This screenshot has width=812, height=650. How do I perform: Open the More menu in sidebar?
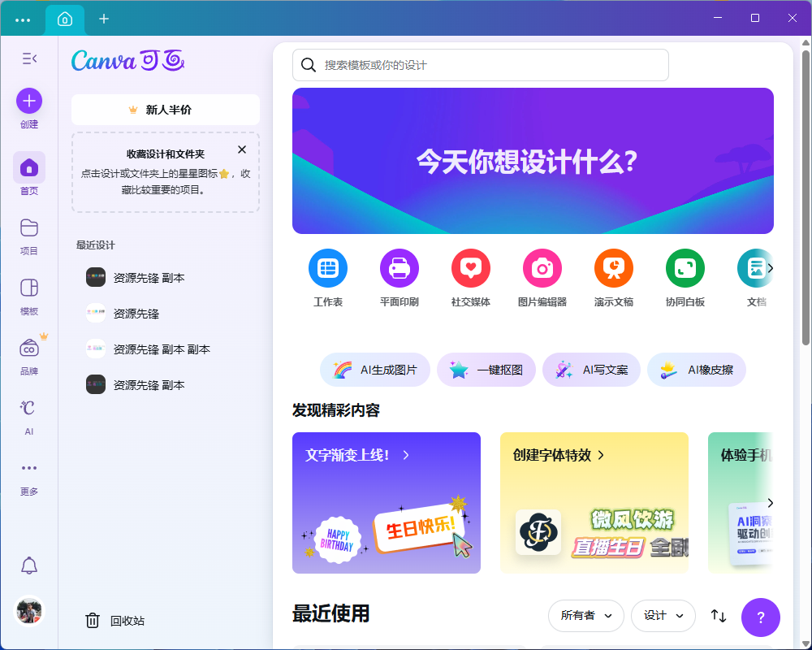[29, 468]
